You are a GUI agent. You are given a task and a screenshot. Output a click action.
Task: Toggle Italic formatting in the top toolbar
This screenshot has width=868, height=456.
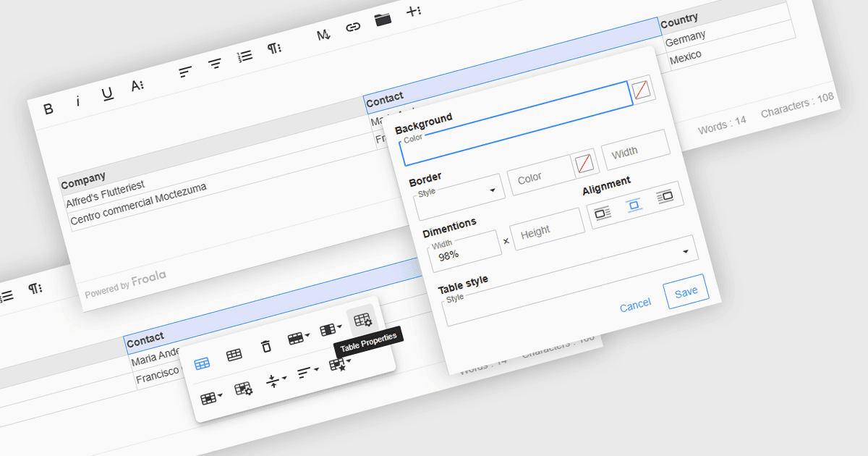[x=78, y=102]
